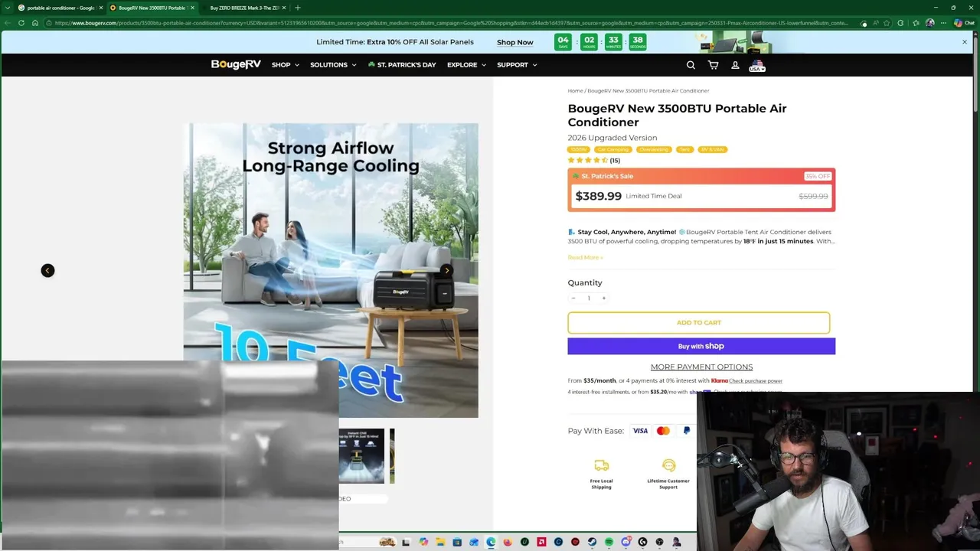Decrease the quantity by one

[x=573, y=298]
